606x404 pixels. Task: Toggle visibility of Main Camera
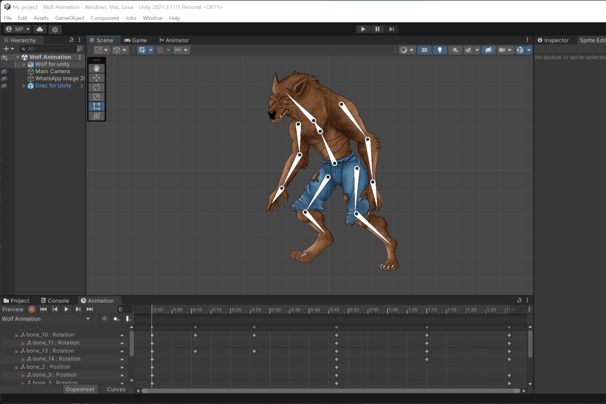[x=4, y=72]
